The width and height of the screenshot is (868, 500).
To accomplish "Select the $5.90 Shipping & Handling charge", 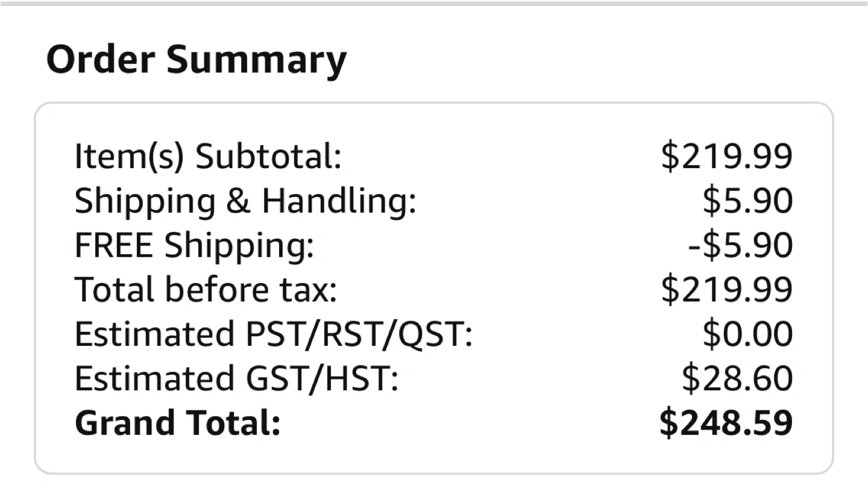I will tap(747, 201).
